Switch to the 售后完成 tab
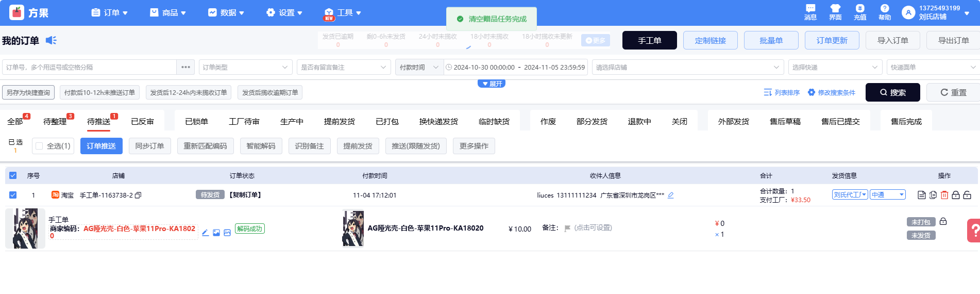This screenshot has height=294, width=980. click(x=906, y=121)
